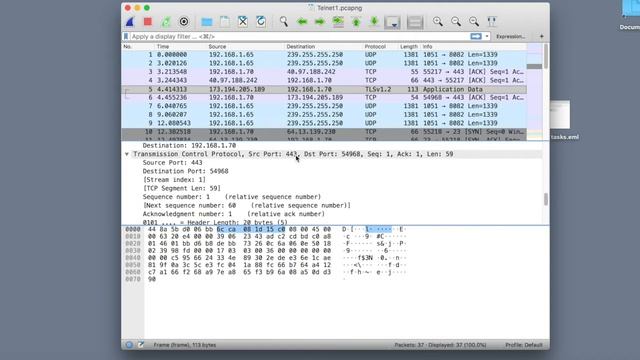The image size is (640, 360).
Task: Select [TCP Segment Len: 59] field
Action: (x=182, y=189)
